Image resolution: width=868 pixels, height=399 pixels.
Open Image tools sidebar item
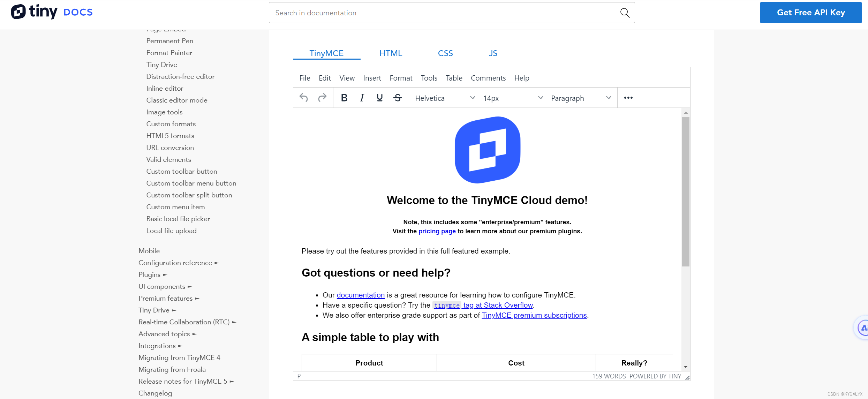point(164,112)
